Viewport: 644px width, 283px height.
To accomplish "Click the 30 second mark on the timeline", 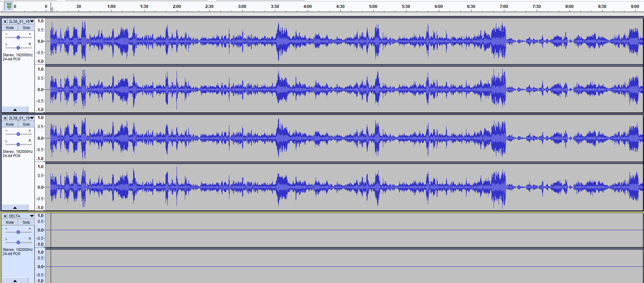I will click(79, 7).
